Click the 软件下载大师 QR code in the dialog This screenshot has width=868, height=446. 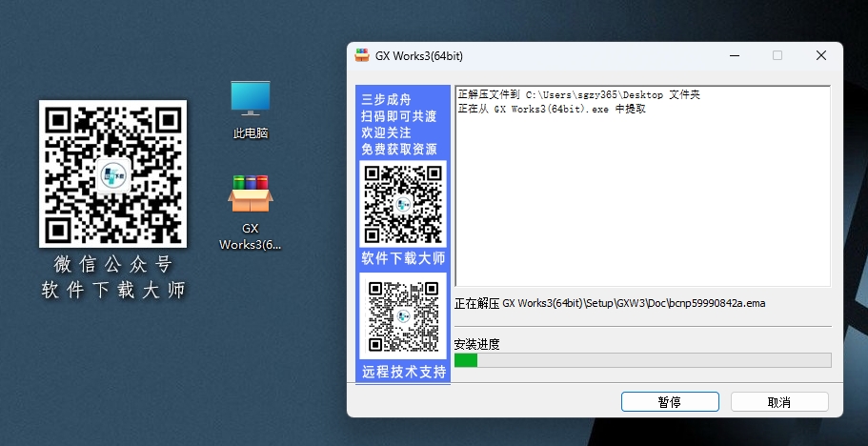click(403, 204)
